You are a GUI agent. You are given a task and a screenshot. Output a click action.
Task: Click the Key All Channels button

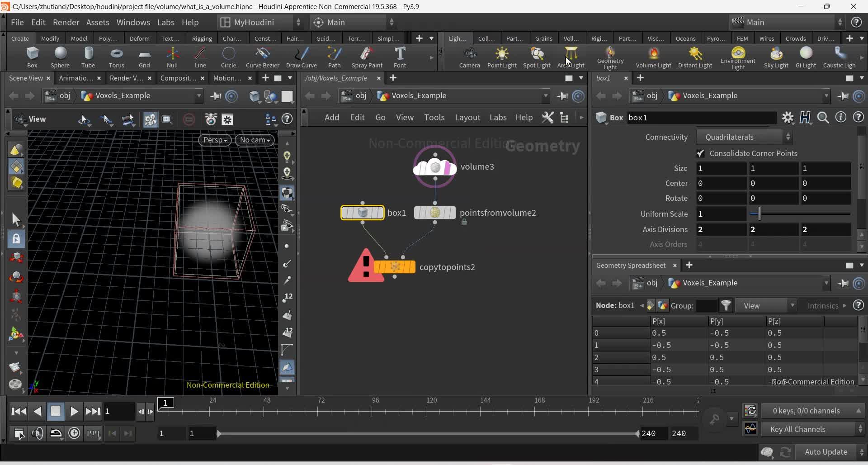tap(797, 429)
